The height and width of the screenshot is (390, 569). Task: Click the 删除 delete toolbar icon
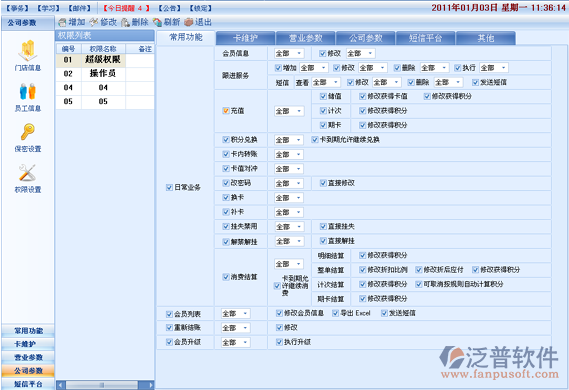(125, 22)
